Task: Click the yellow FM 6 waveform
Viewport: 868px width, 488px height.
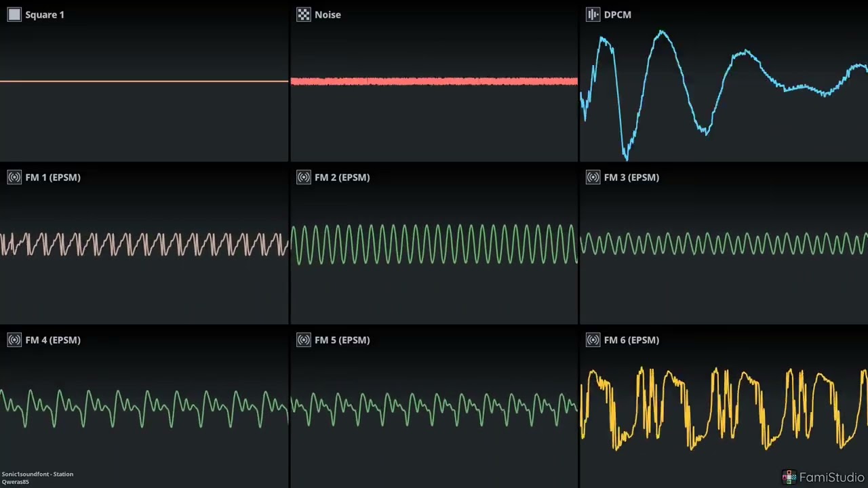Action: 724,409
